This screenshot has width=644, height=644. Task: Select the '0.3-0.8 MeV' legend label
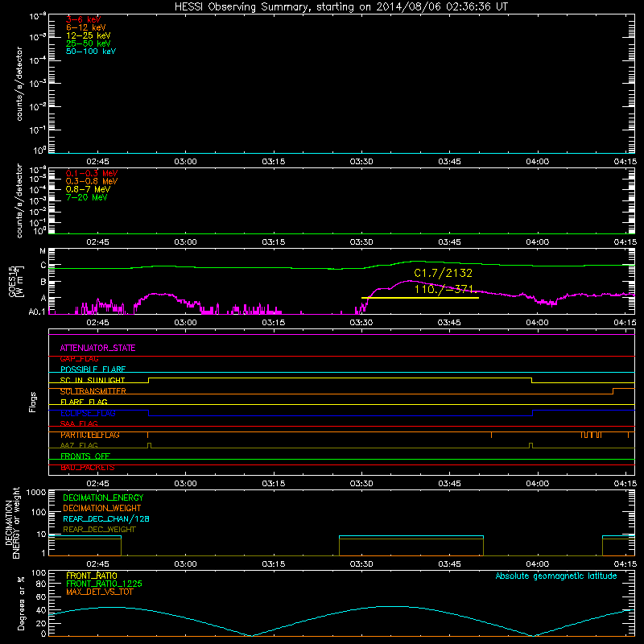(92, 181)
